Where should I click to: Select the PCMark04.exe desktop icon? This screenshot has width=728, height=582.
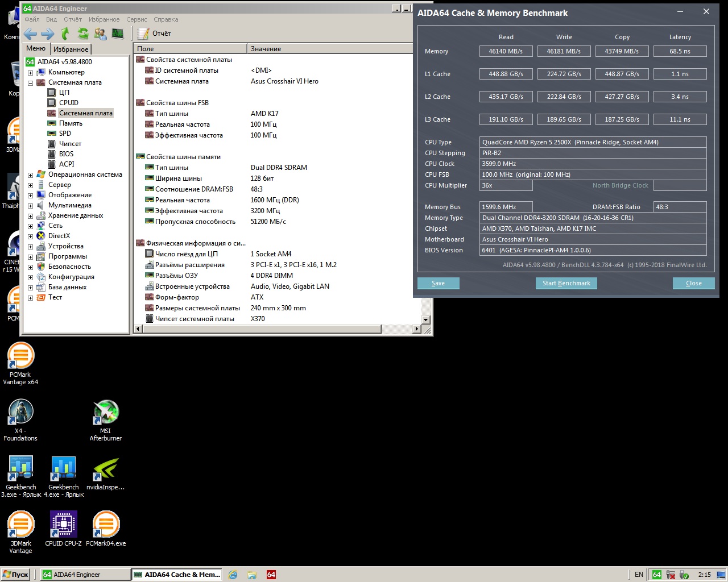coord(106,529)
